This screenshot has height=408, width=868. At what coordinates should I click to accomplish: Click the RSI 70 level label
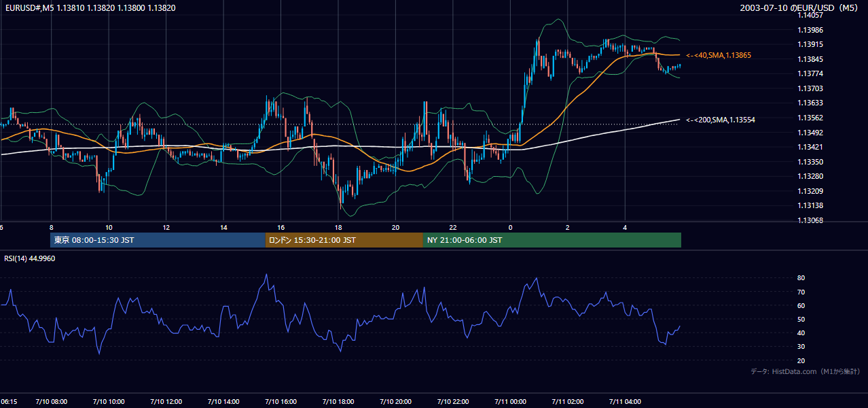click(801, 292)
